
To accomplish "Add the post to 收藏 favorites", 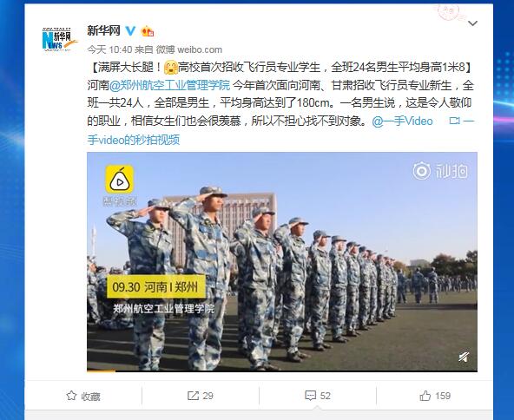I will point(83,396).
